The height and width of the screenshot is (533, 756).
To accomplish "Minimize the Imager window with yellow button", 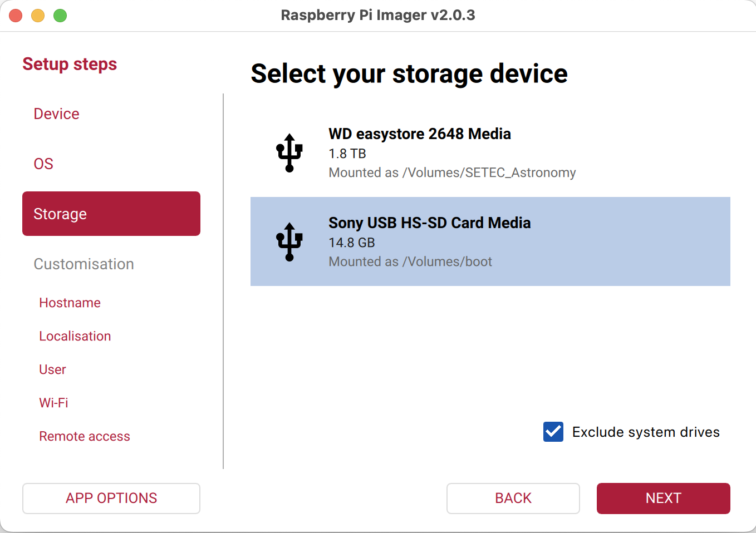I will click(38, 16).
